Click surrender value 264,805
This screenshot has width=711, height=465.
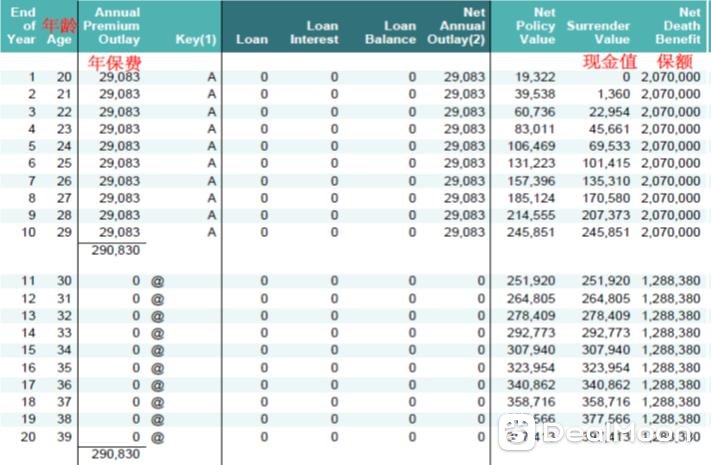tap(606, 299)
